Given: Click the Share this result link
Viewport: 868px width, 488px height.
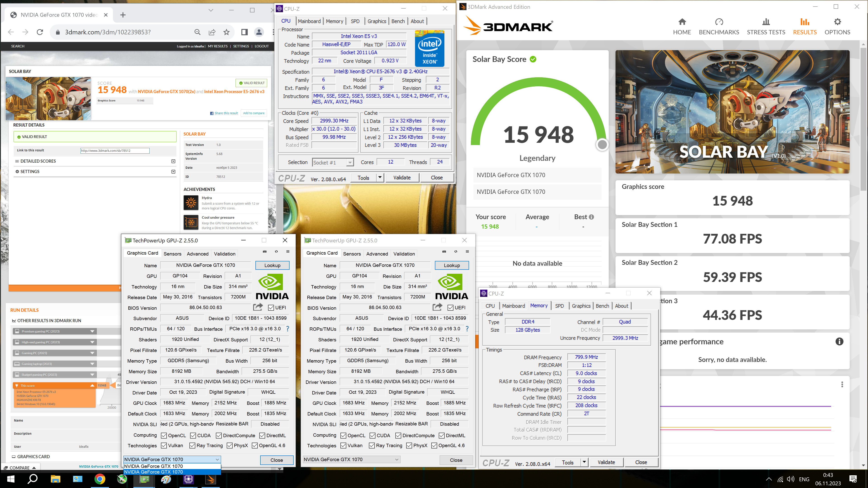Looking at the screenshot, I should [x=224, y=113].
